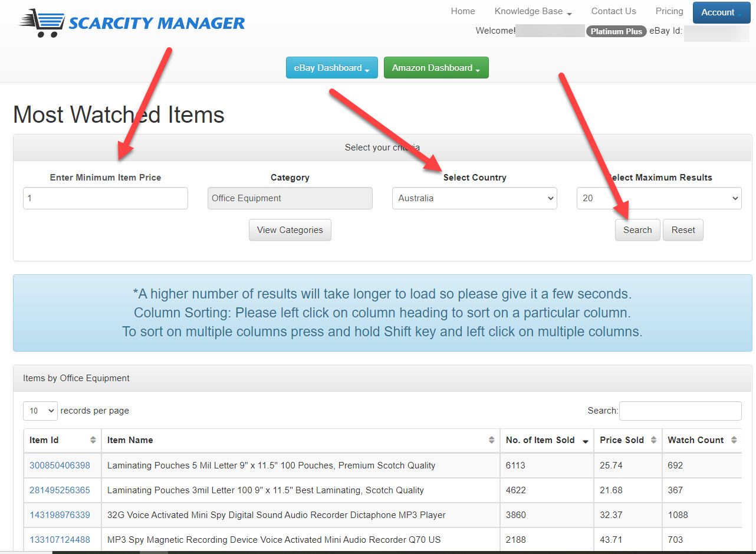Click watch count value 692
The width and height of the screenshot is (756, 554).
pyautogui.click(x=675, y=466)
